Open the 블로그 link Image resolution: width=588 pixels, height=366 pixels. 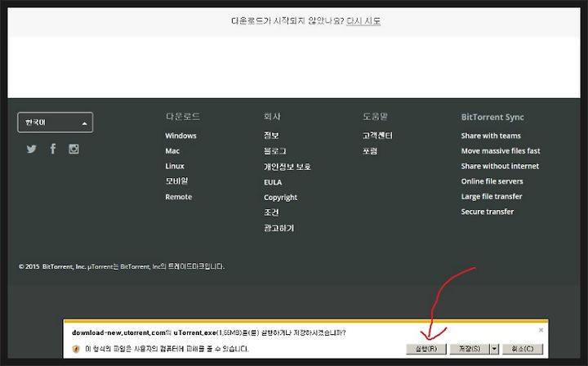[x=275, y=151]
